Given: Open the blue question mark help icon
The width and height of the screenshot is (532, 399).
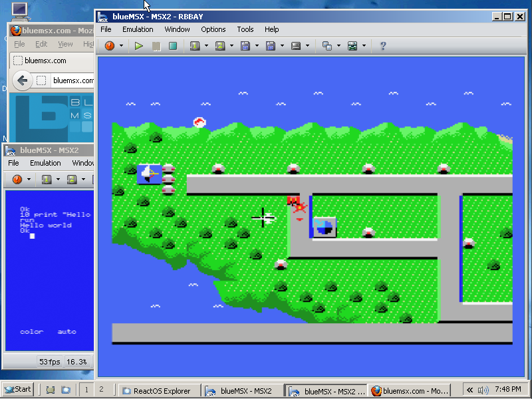Looking at the screenshot, I should [383, 46].
